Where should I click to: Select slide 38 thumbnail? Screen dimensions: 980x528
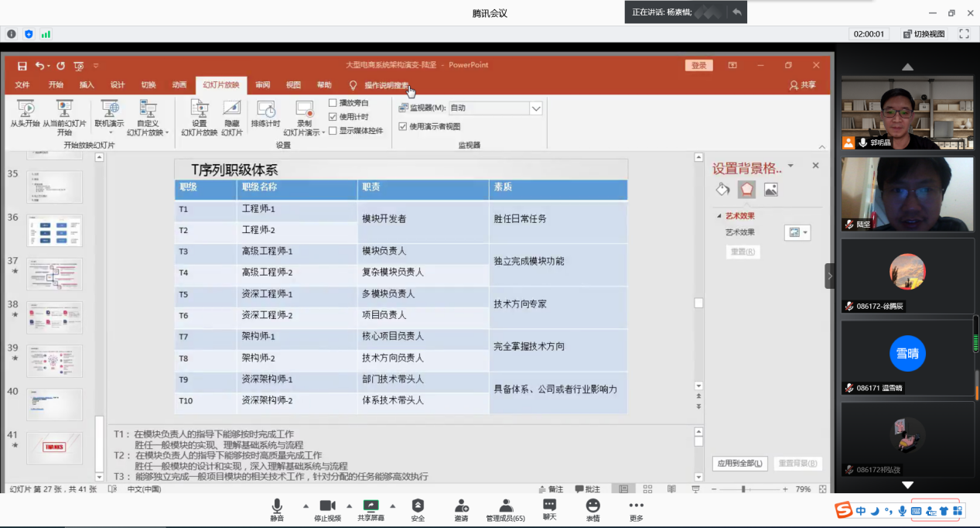click(x=54, y=317)
